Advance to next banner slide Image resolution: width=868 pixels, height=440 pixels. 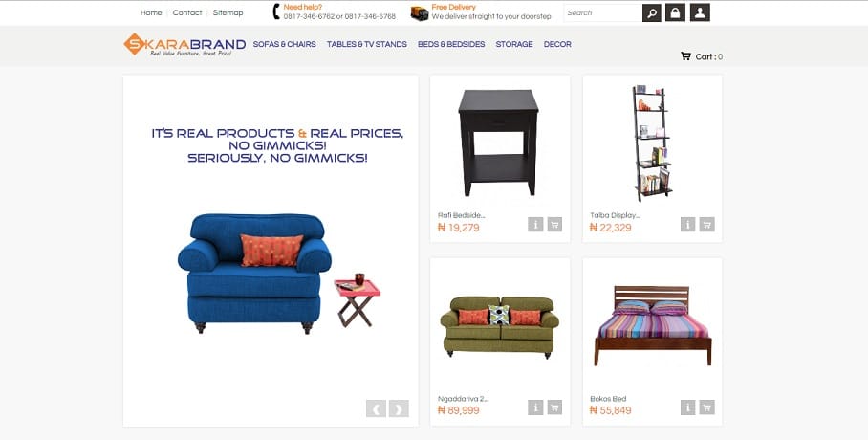399,408
